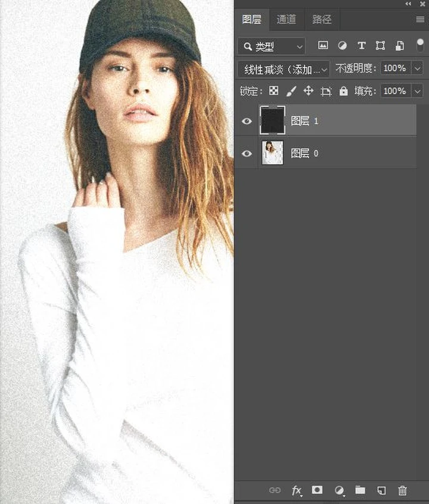Screen dimensions: 429x504
Task: Toggle layer filtering switch on or off
Action: pyautogui.click(x=420, y=45)
